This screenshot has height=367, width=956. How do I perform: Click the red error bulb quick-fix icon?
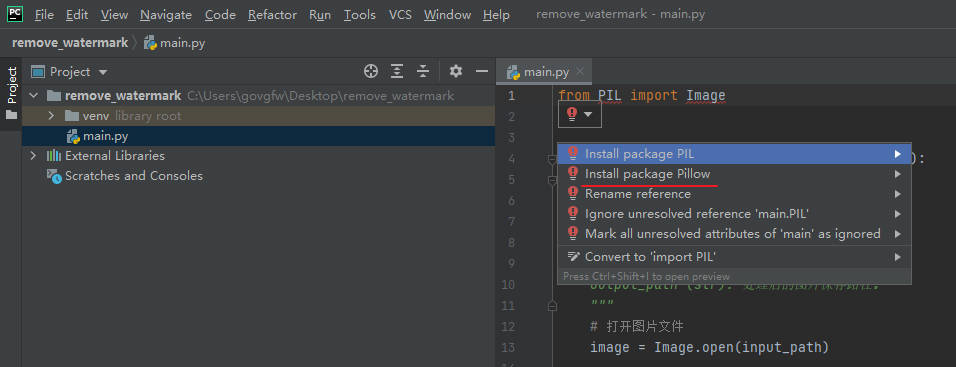tap(572, 114)
